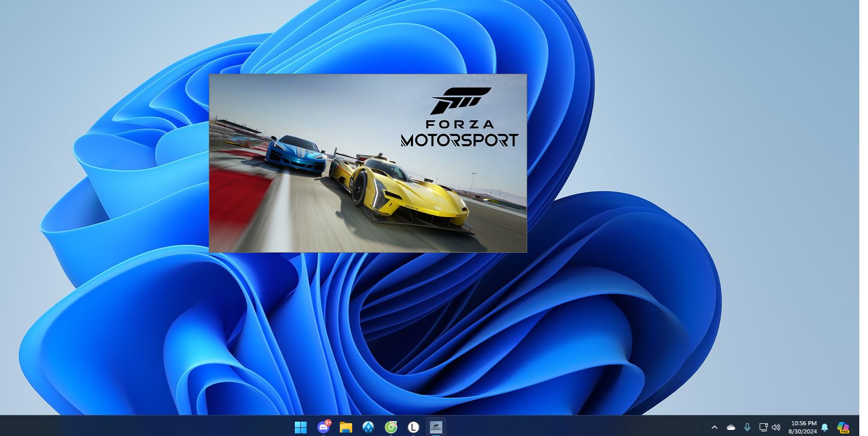
Task: Click the microphone tray icon
Action: pyautogui.click(x=747, y=427)
